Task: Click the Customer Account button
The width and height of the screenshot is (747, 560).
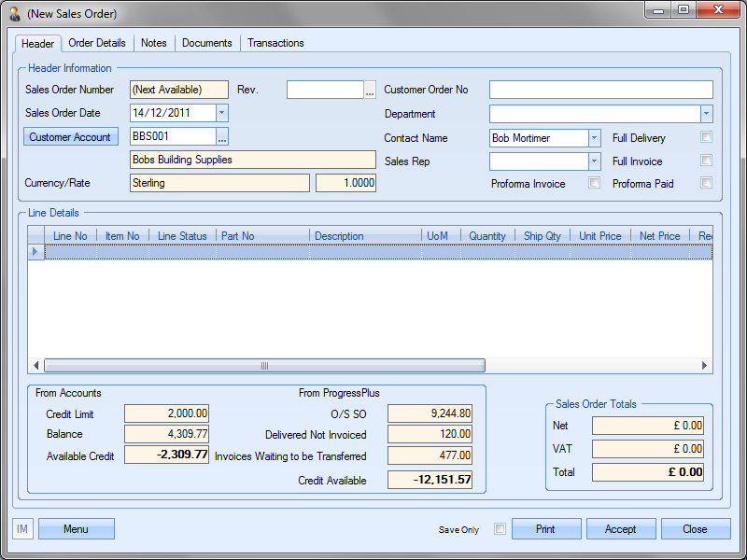Action: [70, 137]
